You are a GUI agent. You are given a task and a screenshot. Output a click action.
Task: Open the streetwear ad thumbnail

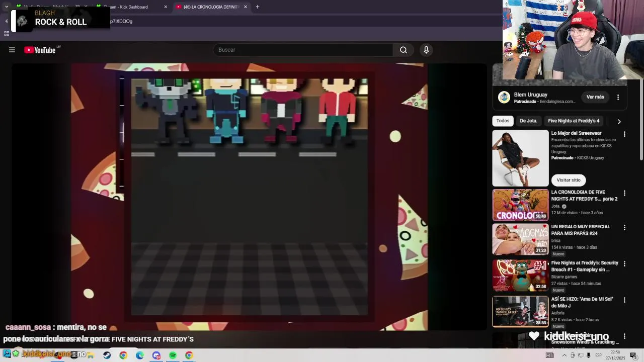coord(520,158)
